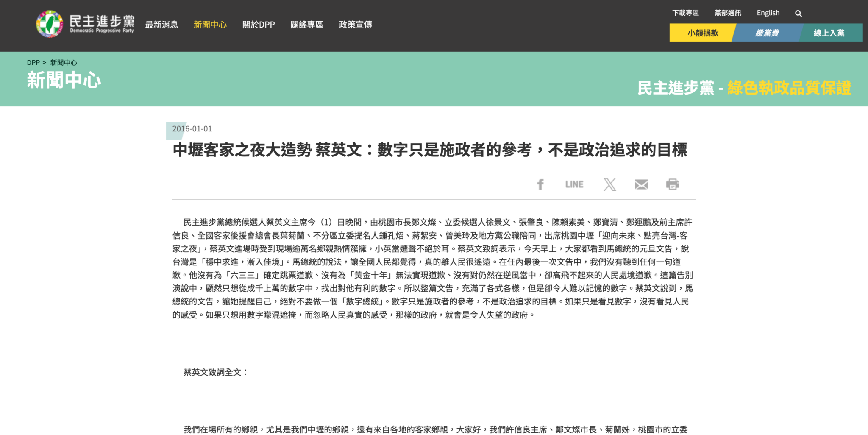
Task: Open the 關於DPP section
Action: 258,25
